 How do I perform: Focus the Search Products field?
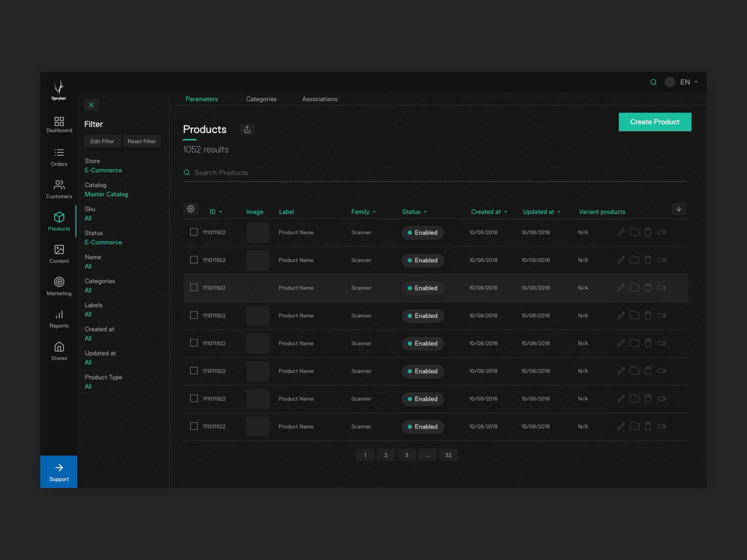coord(434,172)
